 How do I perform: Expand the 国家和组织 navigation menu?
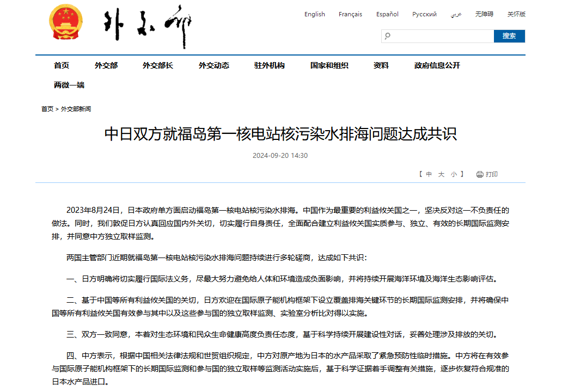tap(329, 65)
